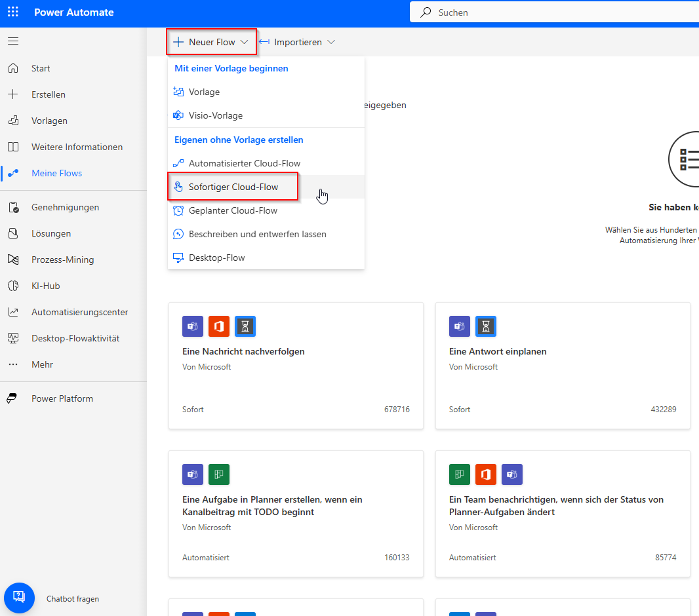Click the Erstellen plus icon

pos(13,94)
